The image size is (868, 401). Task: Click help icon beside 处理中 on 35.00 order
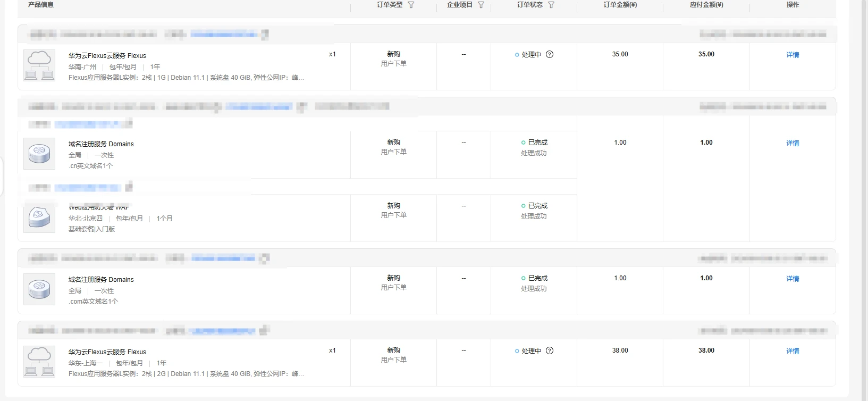pos(550,54)
